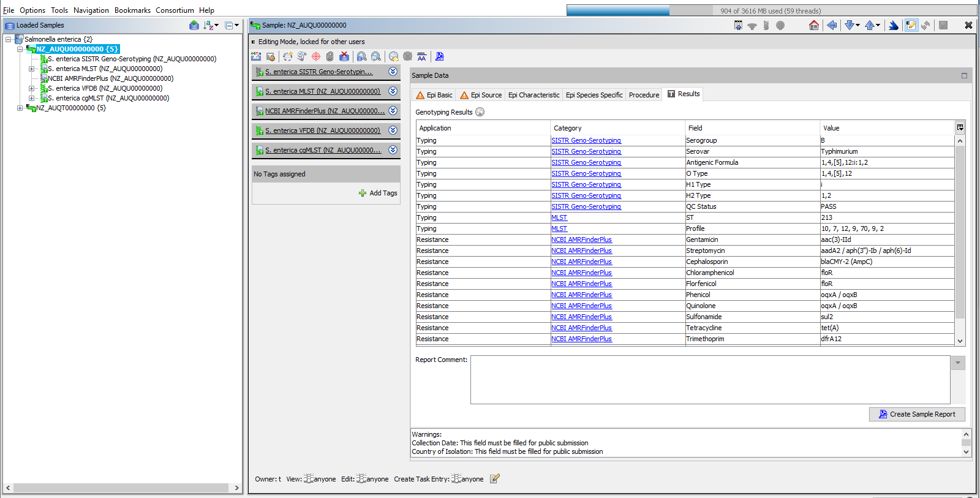Toggle the editing mode pencil button
The height and width of the screenshot is (498, 980).
[x=911, y=25]
